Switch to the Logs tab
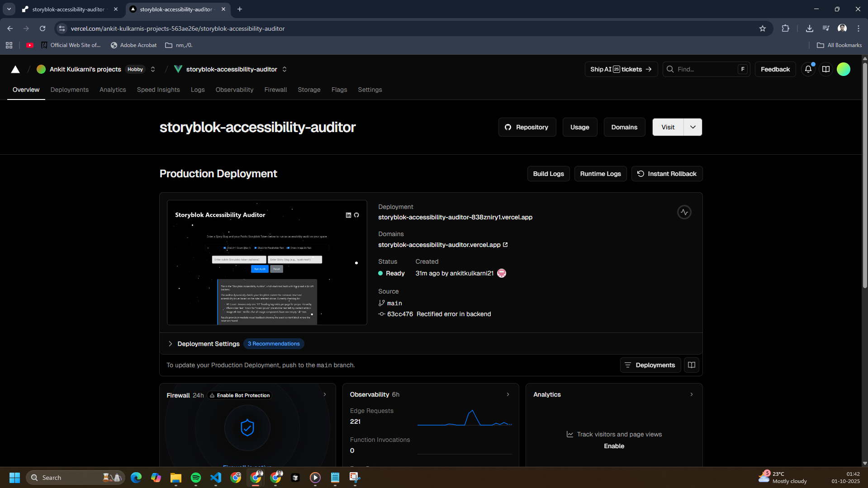The image size is (868, 488). point(198,90)
